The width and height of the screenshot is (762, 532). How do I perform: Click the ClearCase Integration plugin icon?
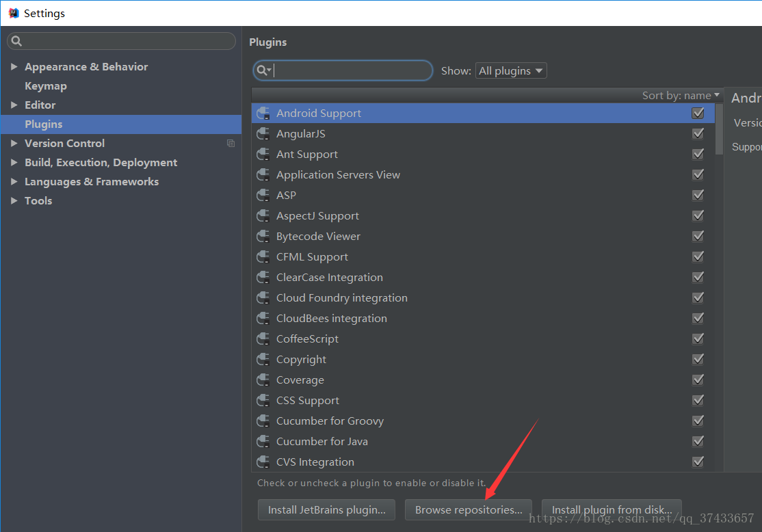point(263,277)
